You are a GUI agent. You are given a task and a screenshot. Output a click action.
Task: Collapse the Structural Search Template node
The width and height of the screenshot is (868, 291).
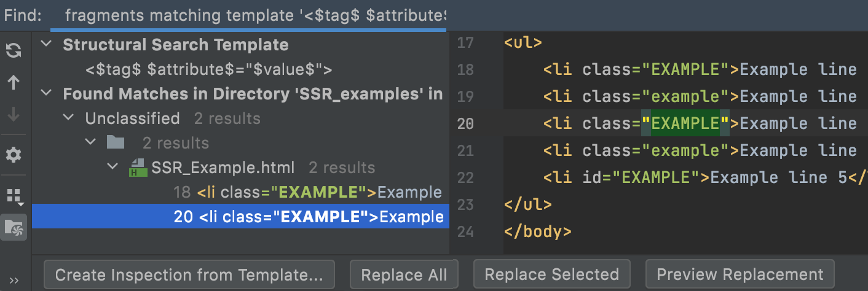(46, 45)
